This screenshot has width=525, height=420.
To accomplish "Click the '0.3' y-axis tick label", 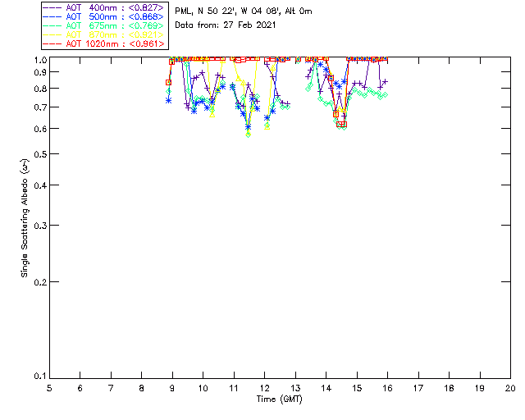I will (x=40, y=226).
